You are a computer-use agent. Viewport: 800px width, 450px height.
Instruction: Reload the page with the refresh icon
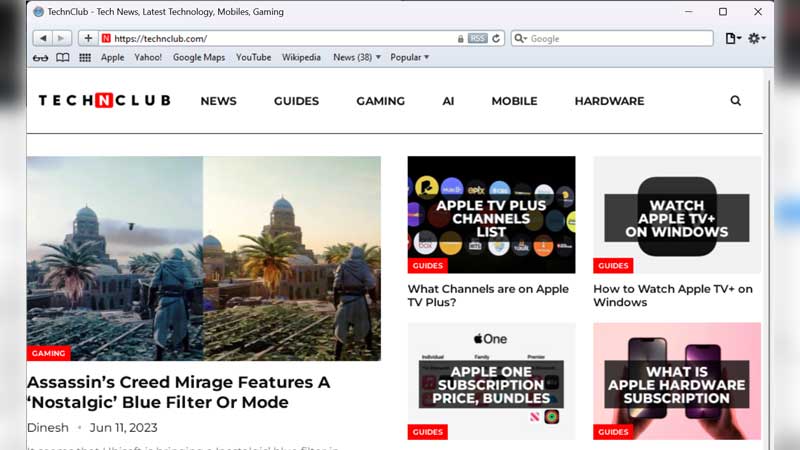[x=496, y=38]
